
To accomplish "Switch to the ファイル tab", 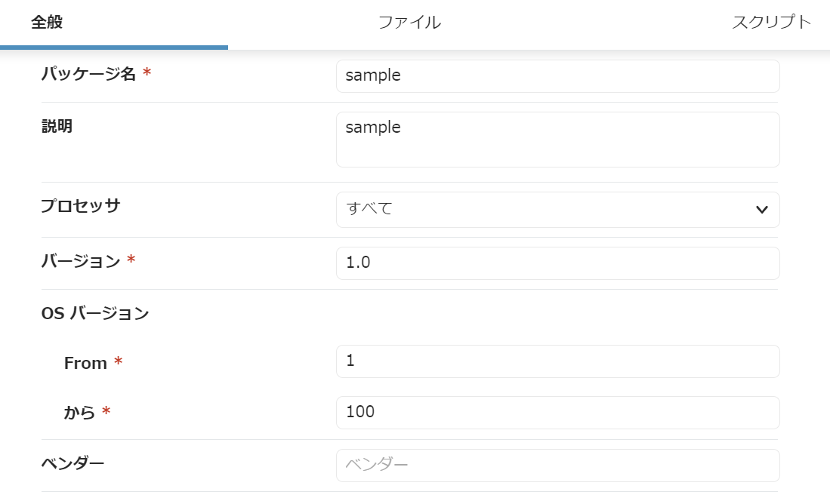I will click(x=409, y=23).
